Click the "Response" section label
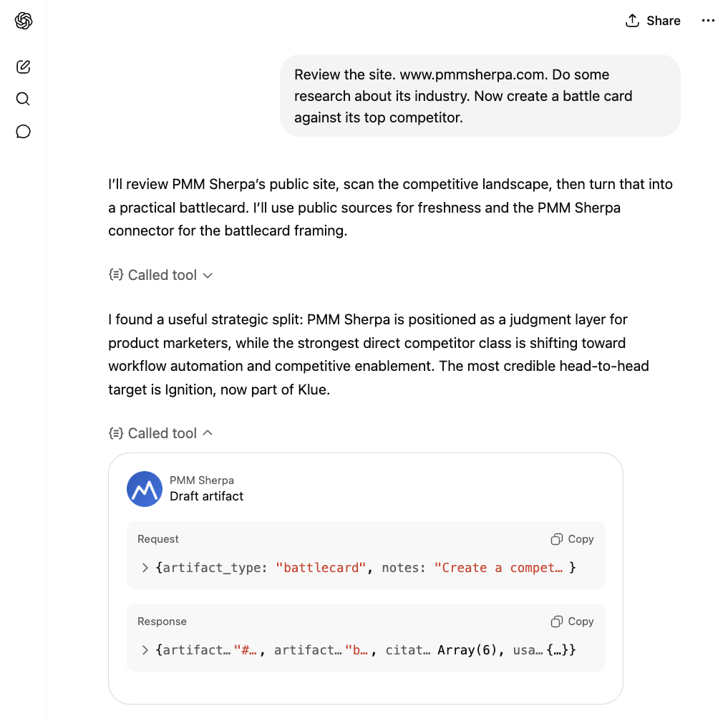Screen dimensions: 728x716 [x=162, y=621]
